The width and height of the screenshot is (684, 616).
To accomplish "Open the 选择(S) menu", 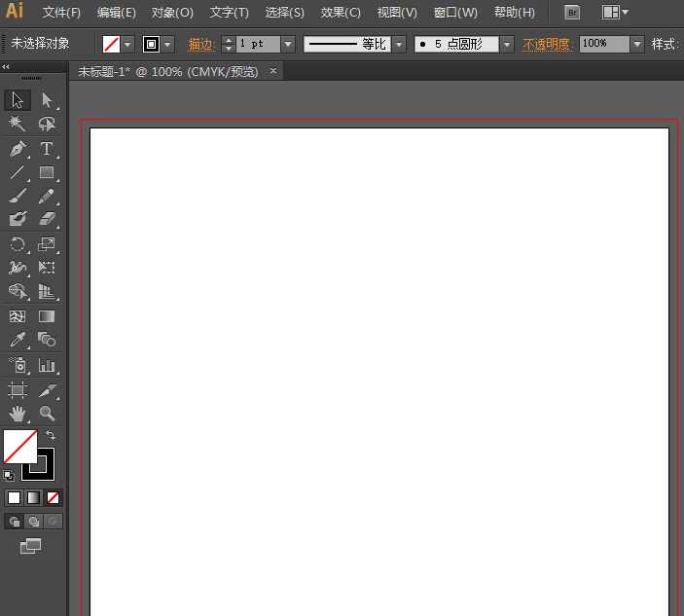I will (x=285, y=13).
